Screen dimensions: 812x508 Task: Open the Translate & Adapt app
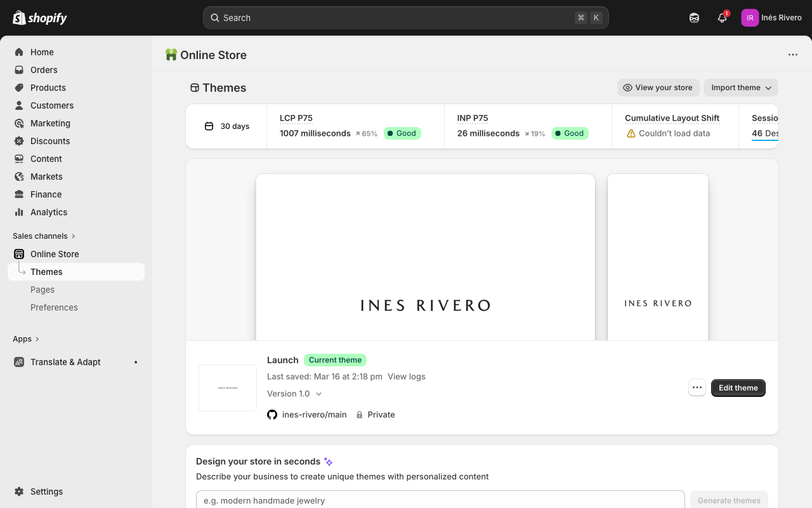65,362
